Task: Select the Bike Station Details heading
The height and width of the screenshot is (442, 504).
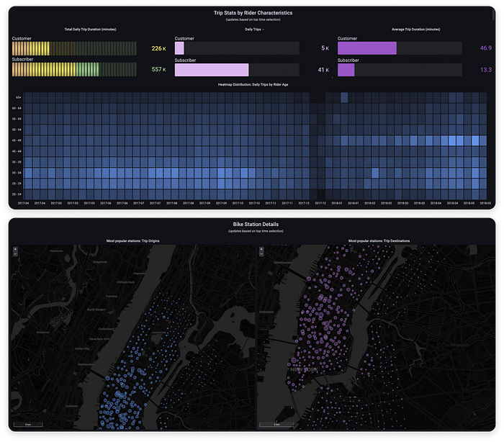Action: point(256,225)
